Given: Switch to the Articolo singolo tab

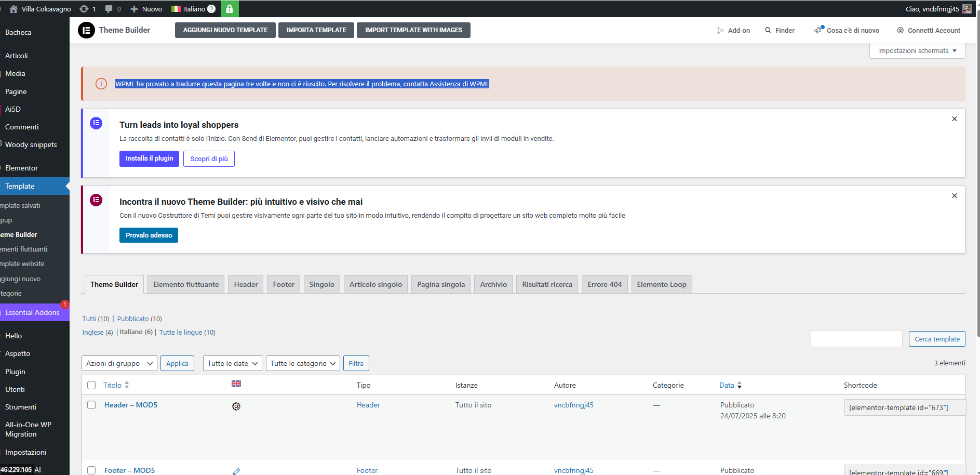Looking at the screenshot, I should 375,284.
